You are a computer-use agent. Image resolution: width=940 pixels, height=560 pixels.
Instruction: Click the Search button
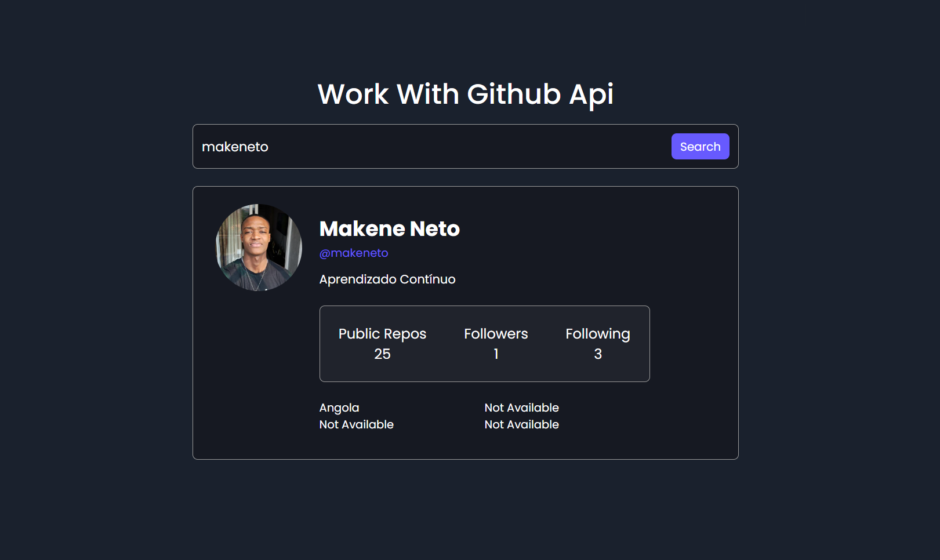pyautogui.click(x=700, y=146)
